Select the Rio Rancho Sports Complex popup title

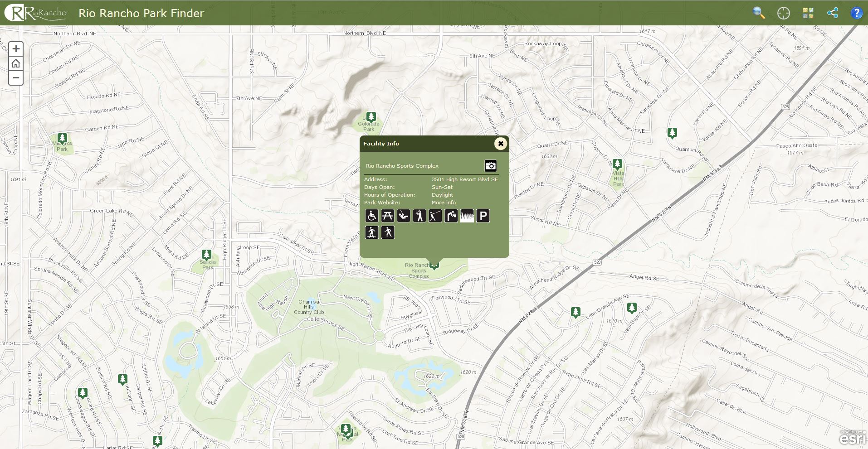point(402,166)
